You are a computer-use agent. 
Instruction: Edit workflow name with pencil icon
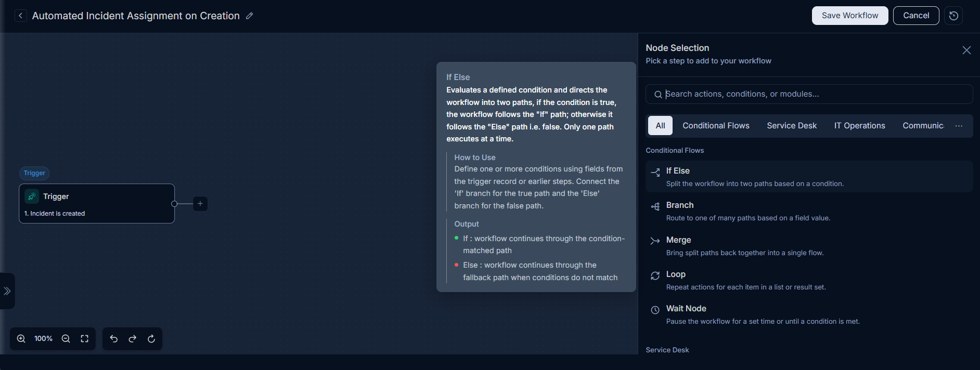(x=250, y=16)
